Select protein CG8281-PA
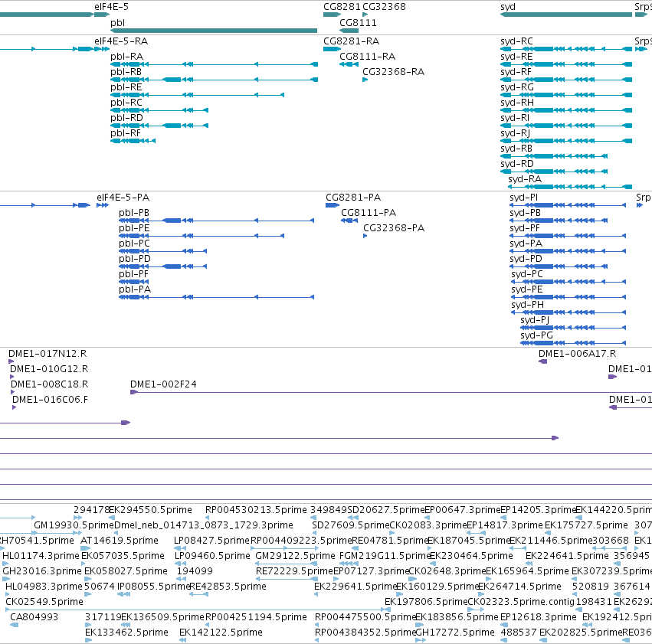Screen dimensions: 652x644 pos(333,204)
